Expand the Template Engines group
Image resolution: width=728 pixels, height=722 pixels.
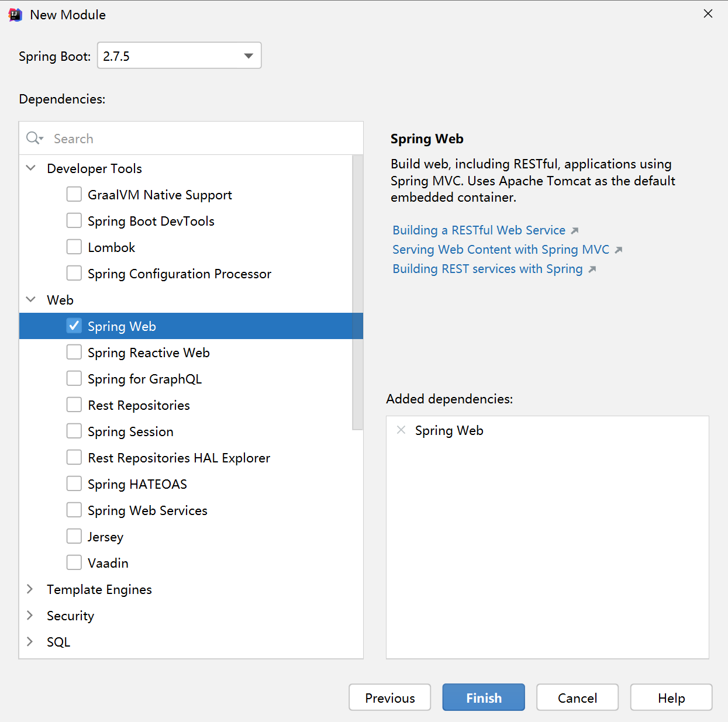pyautogui.click(x=30, y=589)
